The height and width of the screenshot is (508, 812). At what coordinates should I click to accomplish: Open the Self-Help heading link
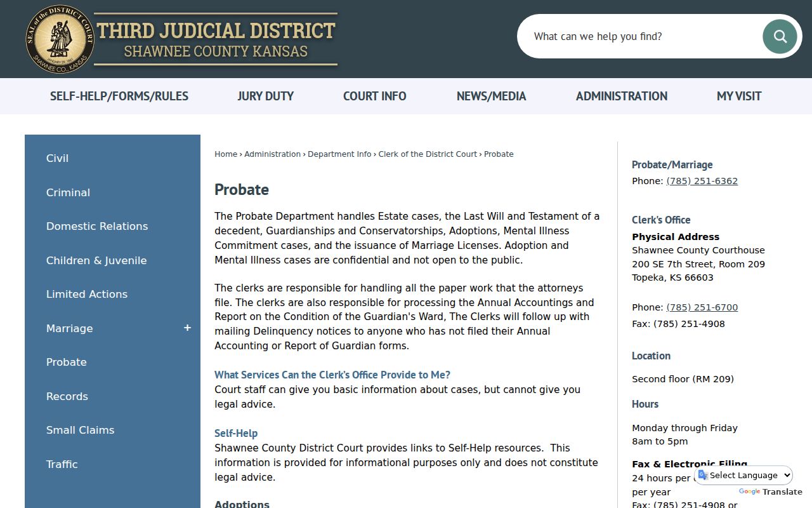236,433
